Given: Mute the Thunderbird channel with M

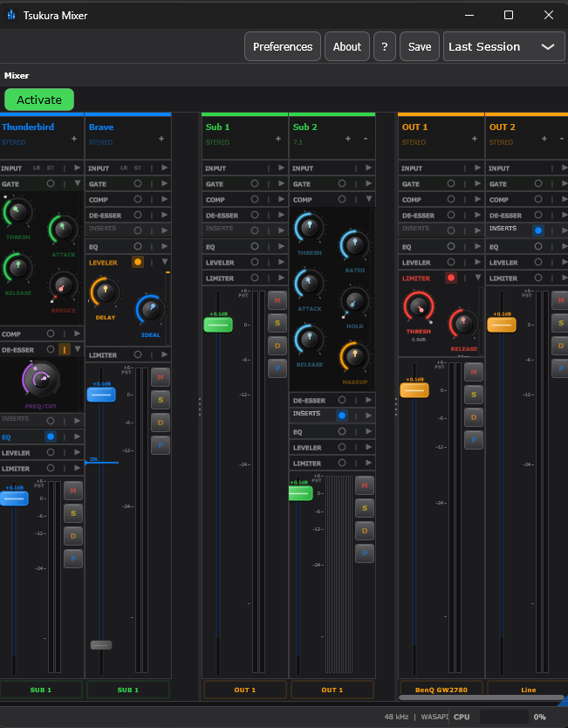Looking at the screenshot, I should pos(73,491).
